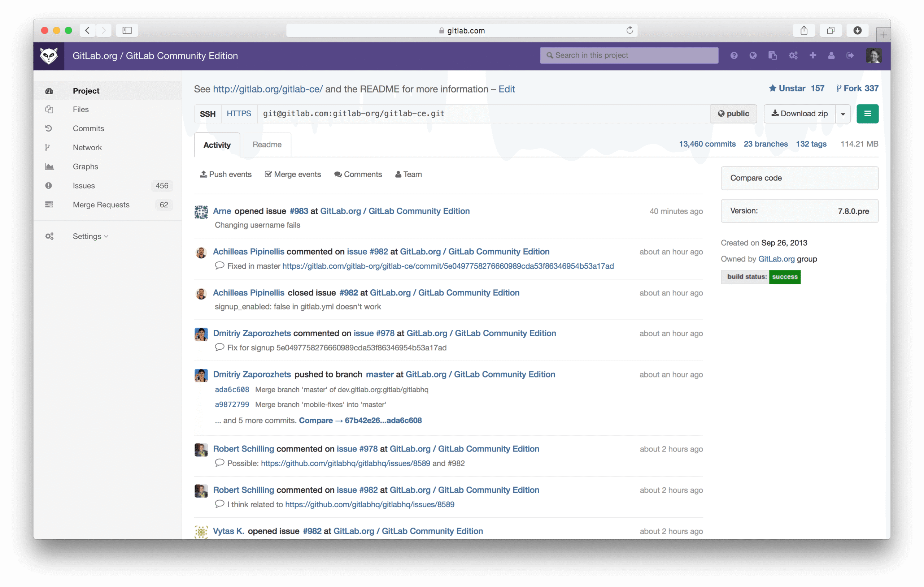
Task: Click the browser forward arrow
Action: (104, 30)
